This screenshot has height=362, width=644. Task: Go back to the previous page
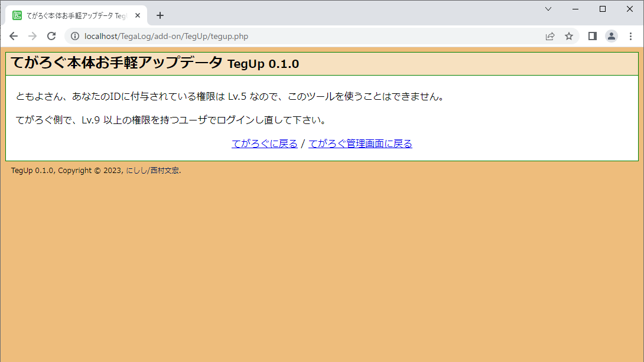pyautogui.click(x=14, y=36)
